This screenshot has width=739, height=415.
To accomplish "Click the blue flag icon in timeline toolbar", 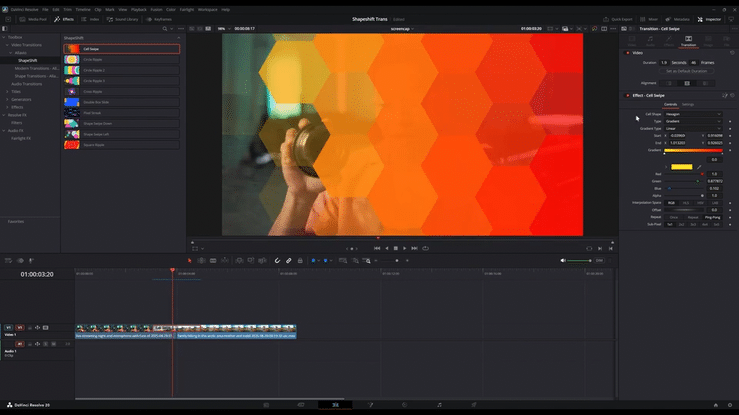I will pyautogui.click(x=313, y=260).
